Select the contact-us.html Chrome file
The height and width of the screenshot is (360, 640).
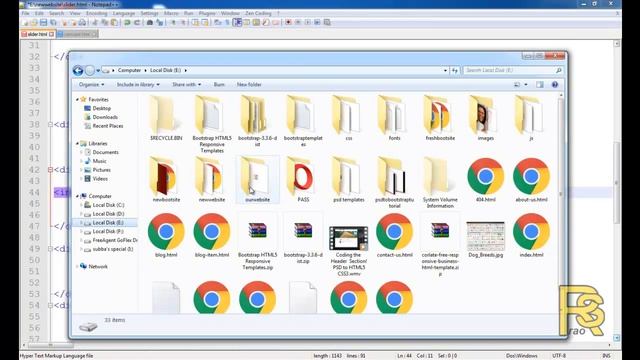tap(394, 235)
